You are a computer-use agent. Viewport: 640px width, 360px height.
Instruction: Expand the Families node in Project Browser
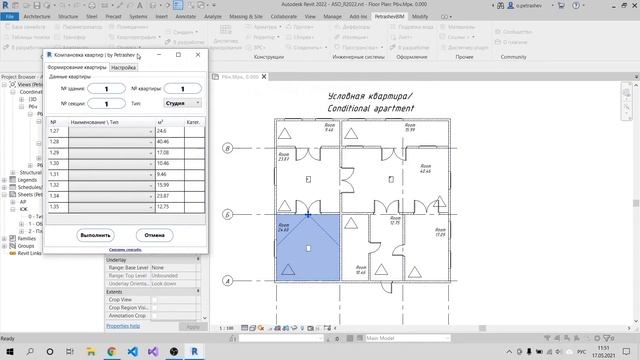click(4, 238)
